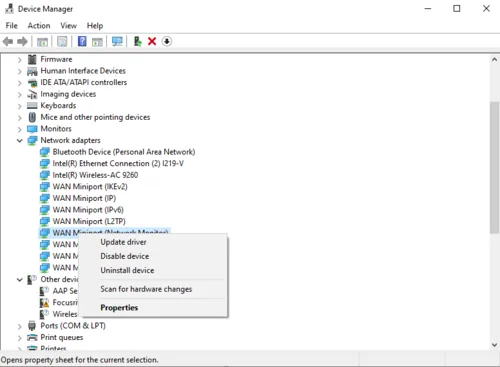500x367 pixels.
Task: Click the Intel Wireless-AC 9260 adapter icon
Action: pyautogui.click(x=45, y=175)
